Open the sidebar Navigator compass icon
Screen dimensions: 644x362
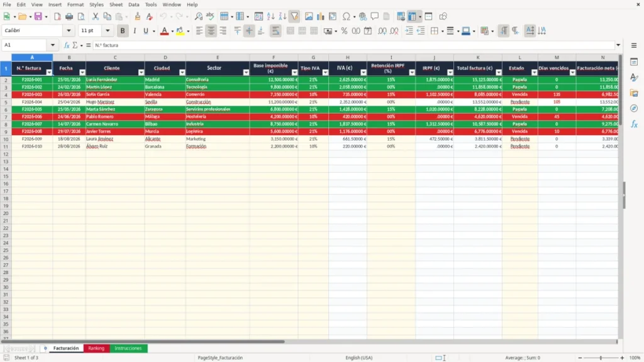click(x=634, y=108)
